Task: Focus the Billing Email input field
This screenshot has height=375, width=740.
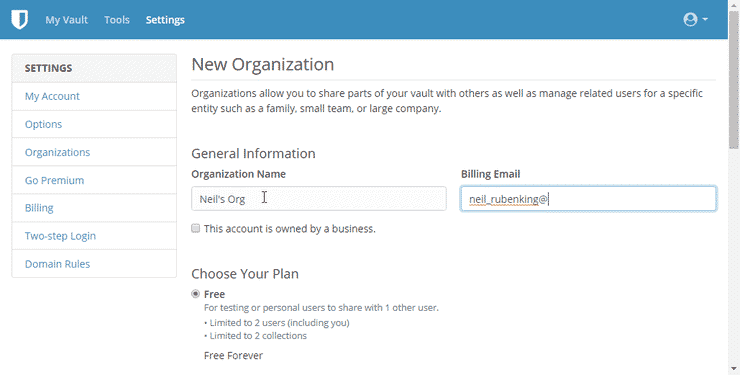Action: [x=589, y=199]
